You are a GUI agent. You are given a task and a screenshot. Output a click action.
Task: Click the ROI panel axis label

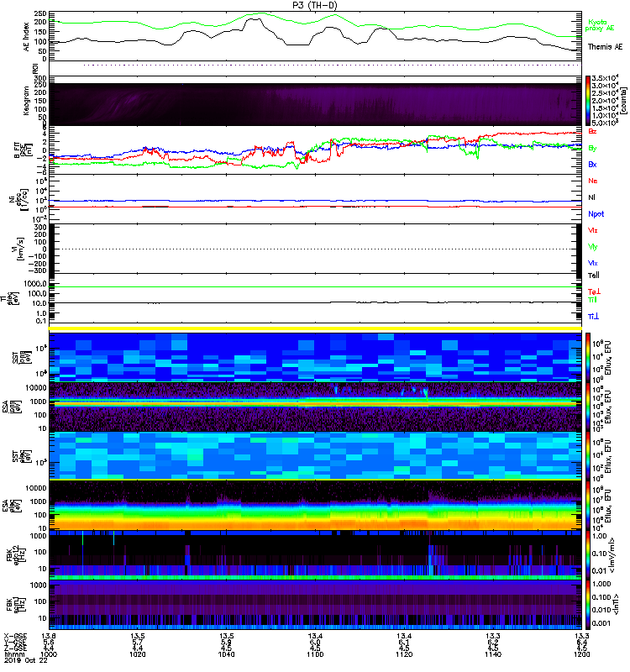tap(36, 69)
